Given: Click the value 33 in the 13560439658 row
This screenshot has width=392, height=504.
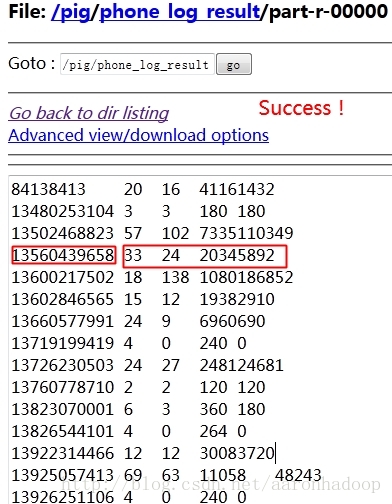Looking at the screenshot, I should (x=133, y=255).
